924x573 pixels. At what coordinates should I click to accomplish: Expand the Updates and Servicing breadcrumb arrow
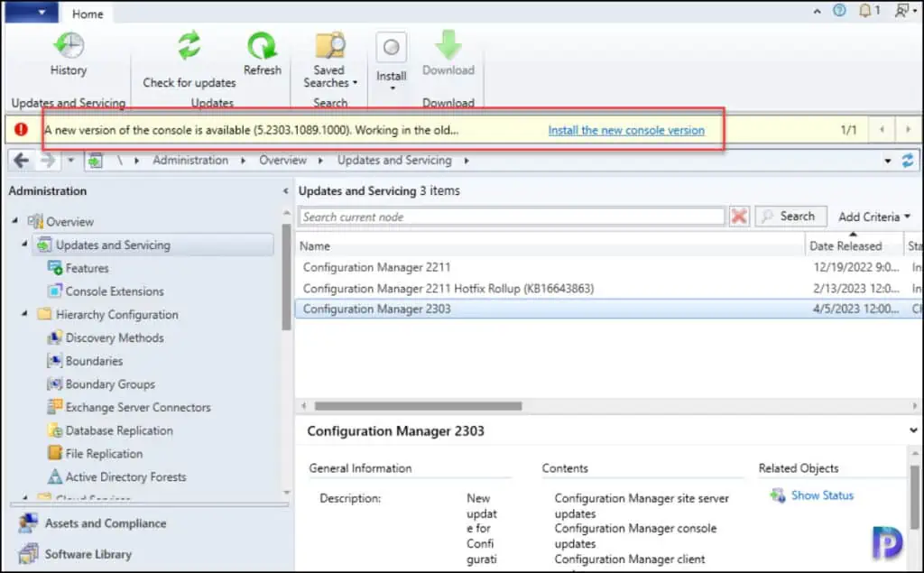[x=467, y=161]
